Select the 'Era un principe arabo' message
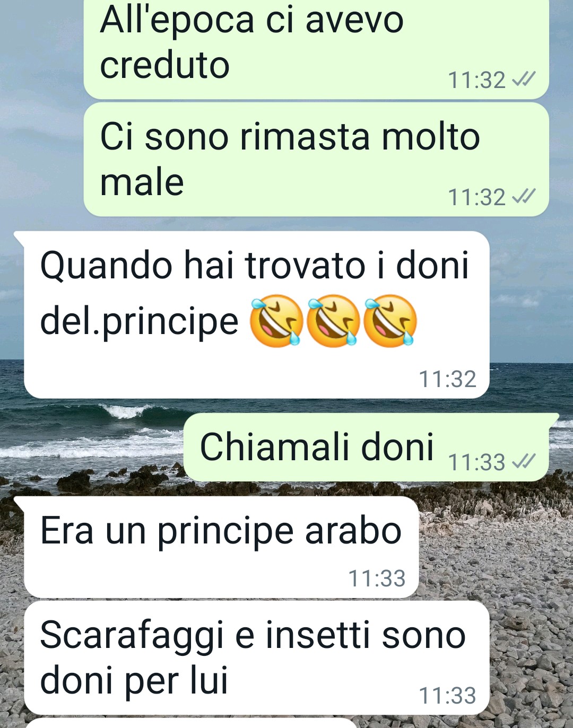Screen dimensions: 573x728 point(221,547)
